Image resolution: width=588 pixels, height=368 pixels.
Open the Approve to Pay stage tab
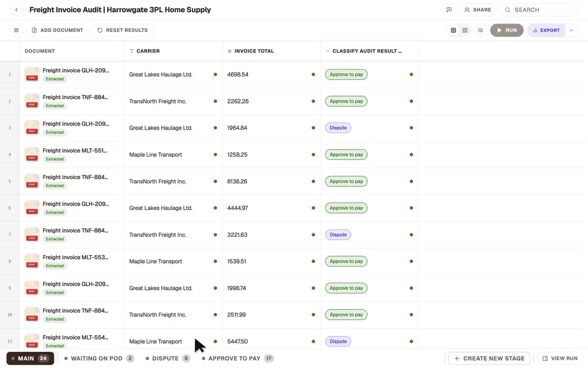(x=237, y=359)
